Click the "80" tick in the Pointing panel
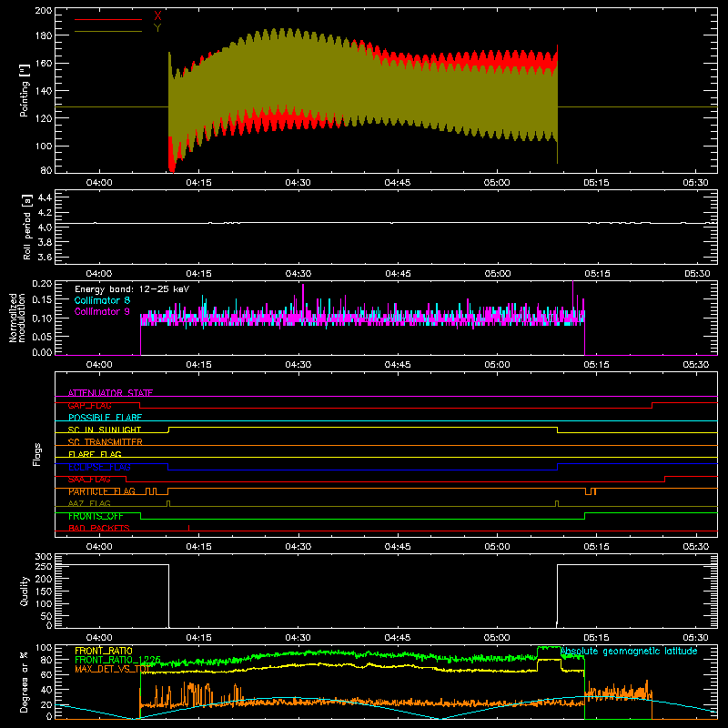The height and width of the screenshot is (728, 728). click(x=46, y=170)
